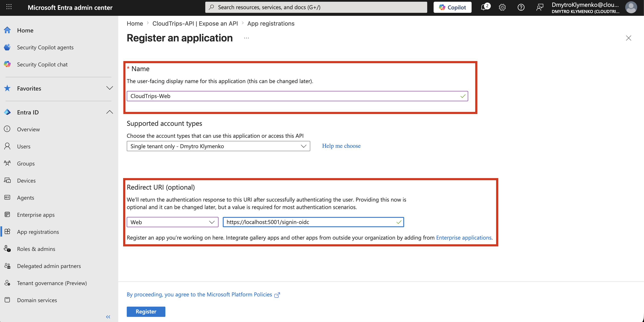Open Users menu item

(24, 146)
